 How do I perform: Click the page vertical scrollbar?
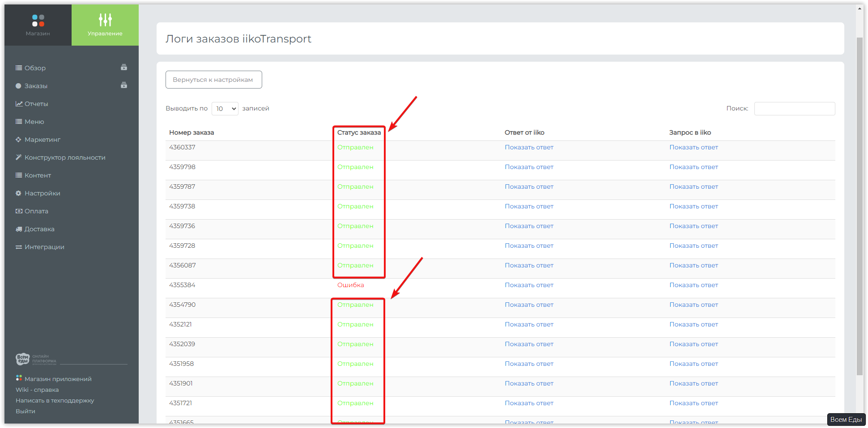point(859,206)
